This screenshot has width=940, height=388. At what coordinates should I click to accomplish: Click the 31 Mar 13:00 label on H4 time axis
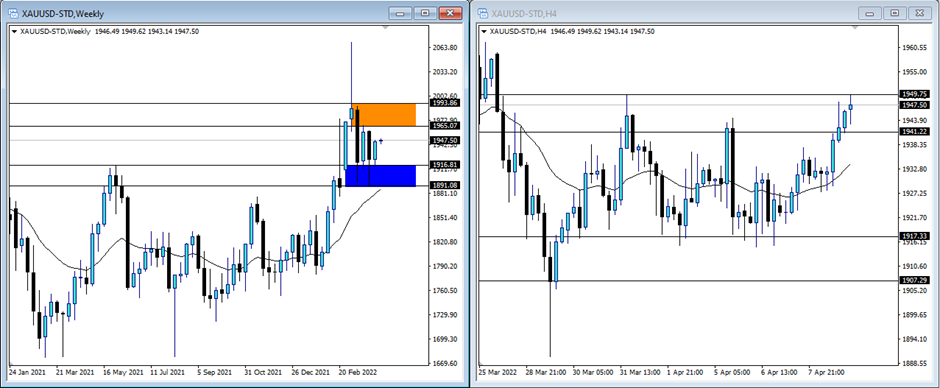coord(641,372)
